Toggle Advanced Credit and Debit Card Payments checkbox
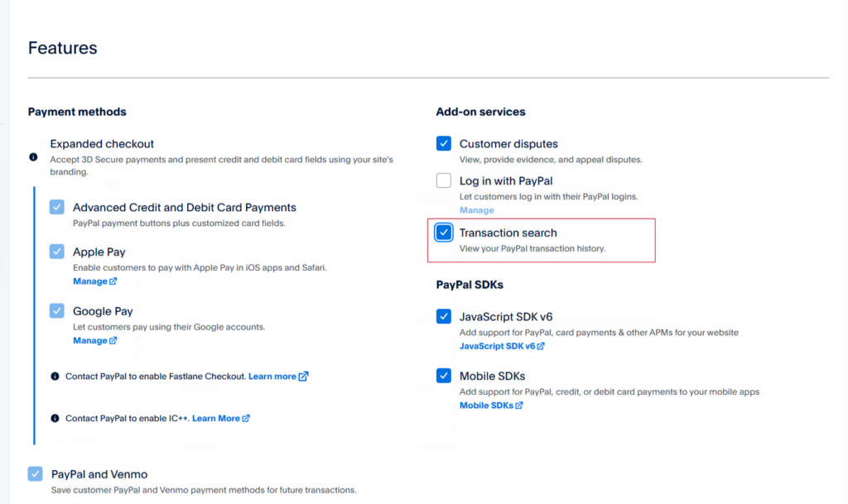Image resolution: width=848 pixels, height=504 pixels. click(x=57, y=207)
